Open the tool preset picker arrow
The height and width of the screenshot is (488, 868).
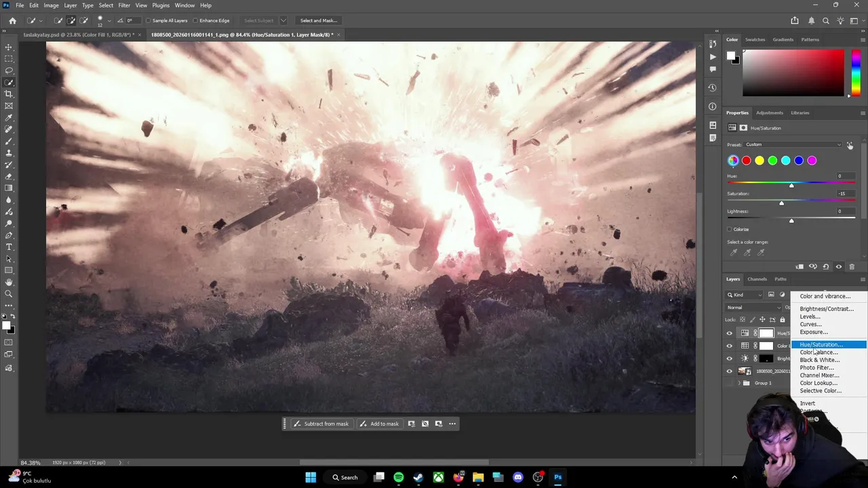point(40,20)
